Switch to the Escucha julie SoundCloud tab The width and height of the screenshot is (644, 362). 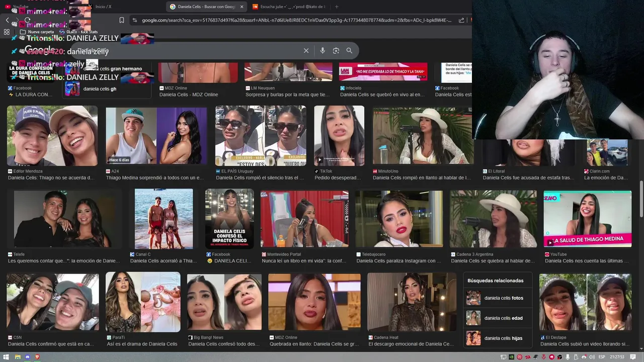click(x=289, y=7)
